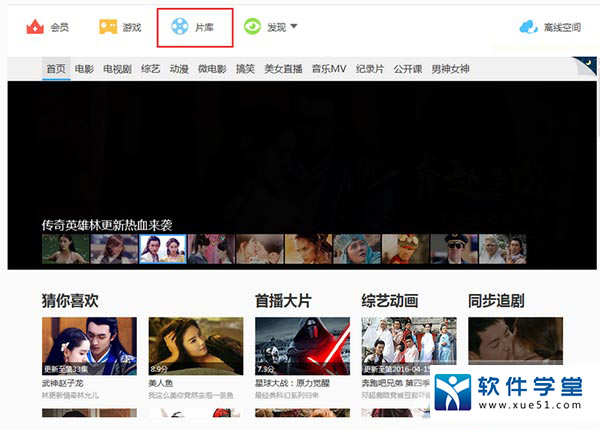This screenshot has width=600, height=430.
Task: Switch to the 电视剧 tab
Action: click(x=117, y=69)
